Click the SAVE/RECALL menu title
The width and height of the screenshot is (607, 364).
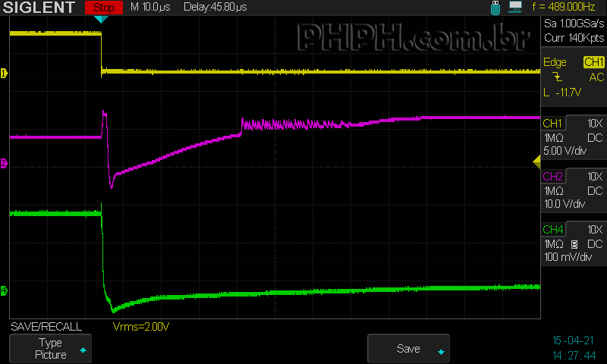coord(46,327)
